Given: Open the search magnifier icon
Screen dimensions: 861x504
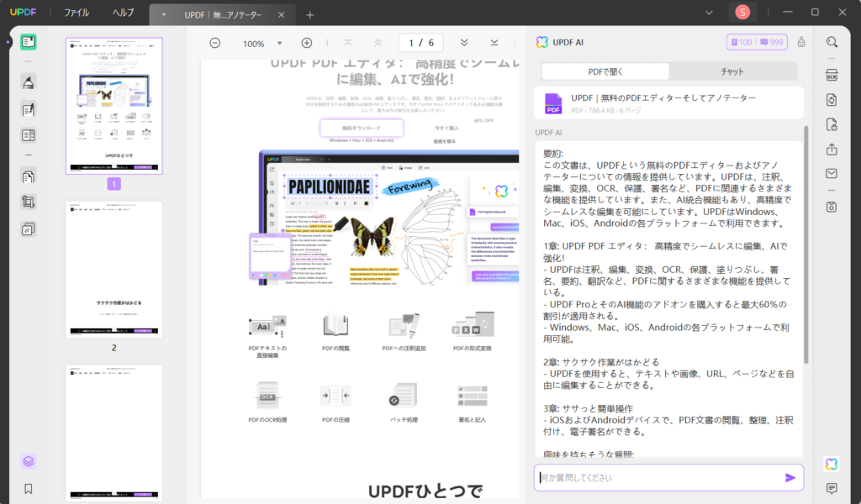Looking at the screenshot, I should click(832, 42).
